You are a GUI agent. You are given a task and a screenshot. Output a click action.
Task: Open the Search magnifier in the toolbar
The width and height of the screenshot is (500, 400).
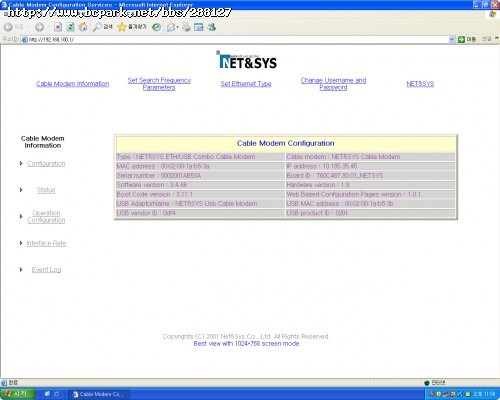[x=102, y=27]
